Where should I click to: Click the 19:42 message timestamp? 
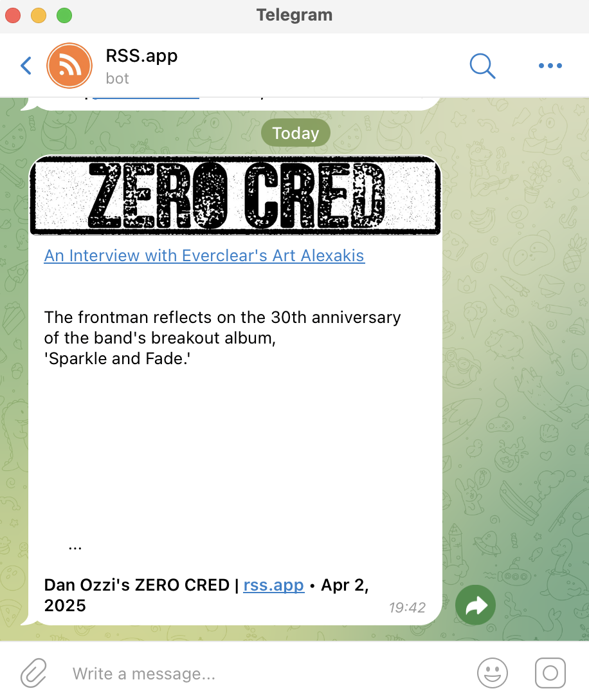pyautogui.click(x=410, y=607)
